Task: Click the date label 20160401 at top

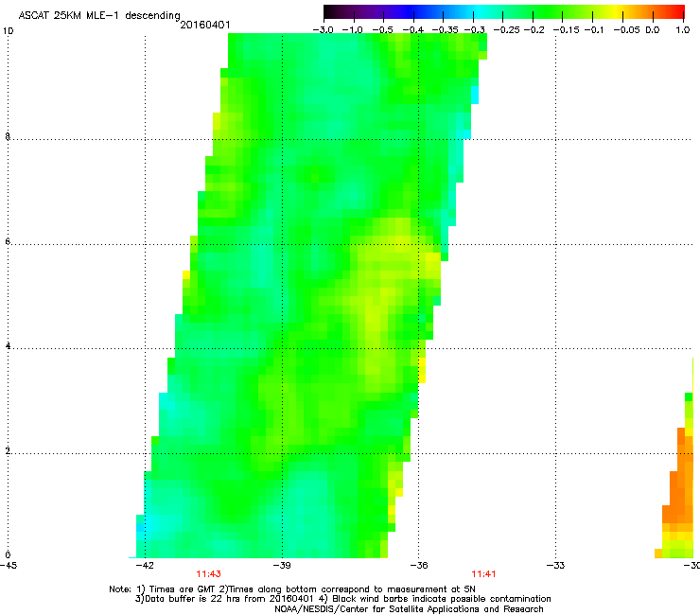Action: coord(205,25)
